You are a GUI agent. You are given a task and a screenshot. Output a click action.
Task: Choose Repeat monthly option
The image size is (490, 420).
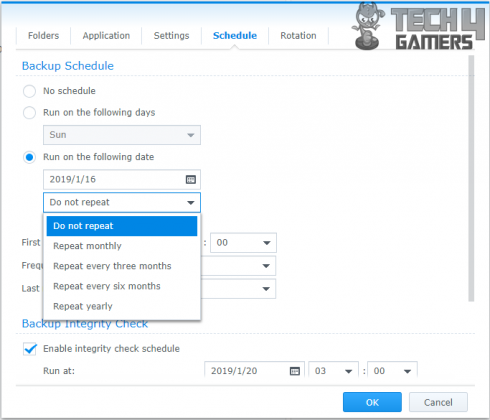click(x=122, y=246)
